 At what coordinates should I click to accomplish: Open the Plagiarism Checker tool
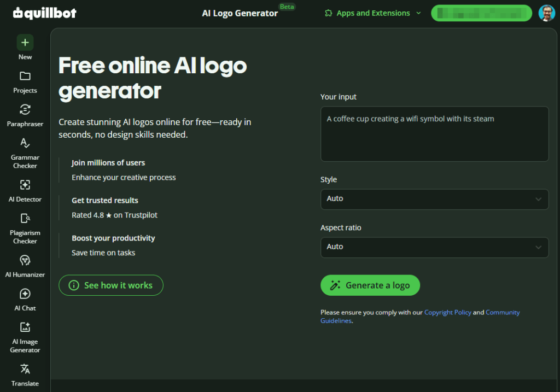tap(25, 229)
